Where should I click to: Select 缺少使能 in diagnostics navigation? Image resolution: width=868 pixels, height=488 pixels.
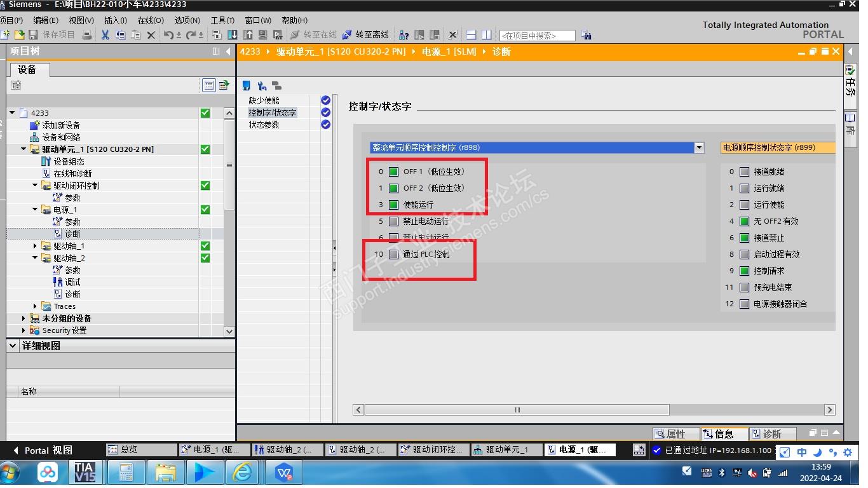click(264, 100)
